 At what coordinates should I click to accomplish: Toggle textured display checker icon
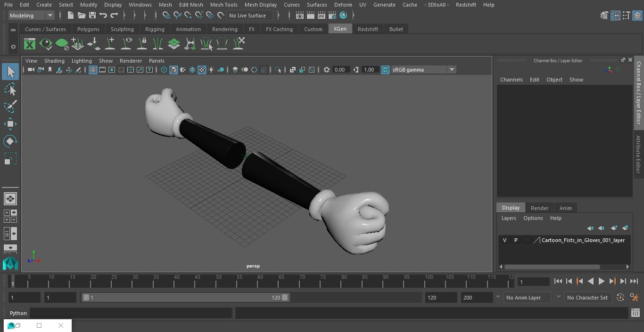[202, 70]
